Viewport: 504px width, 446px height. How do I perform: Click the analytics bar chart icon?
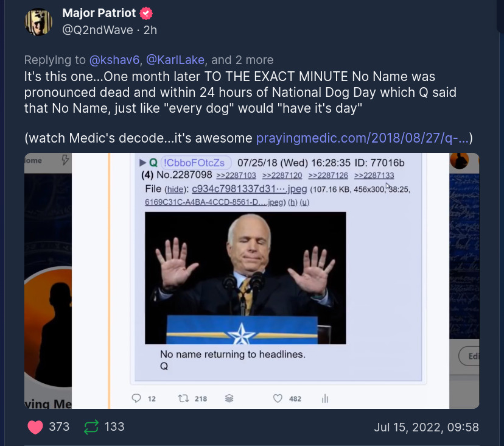325,398
